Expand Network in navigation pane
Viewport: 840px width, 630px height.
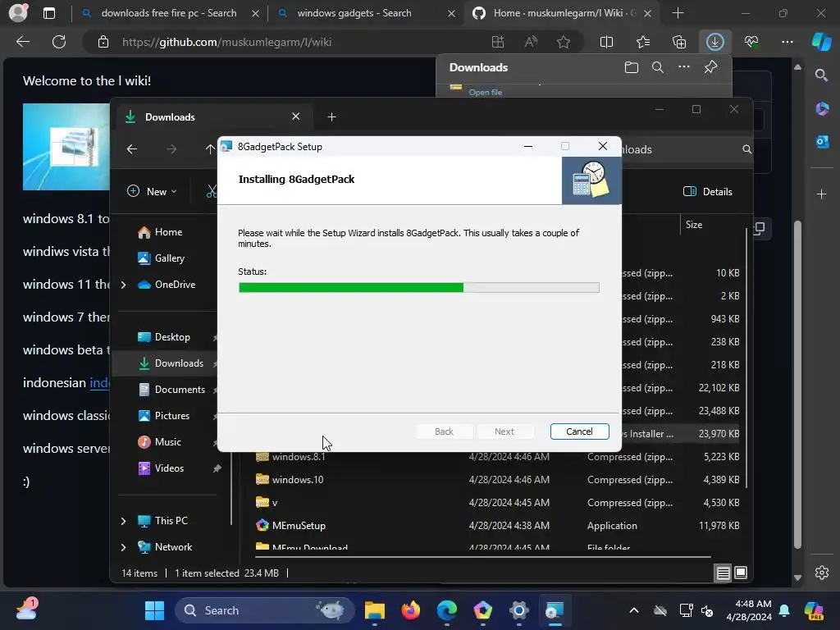[123, 547]
